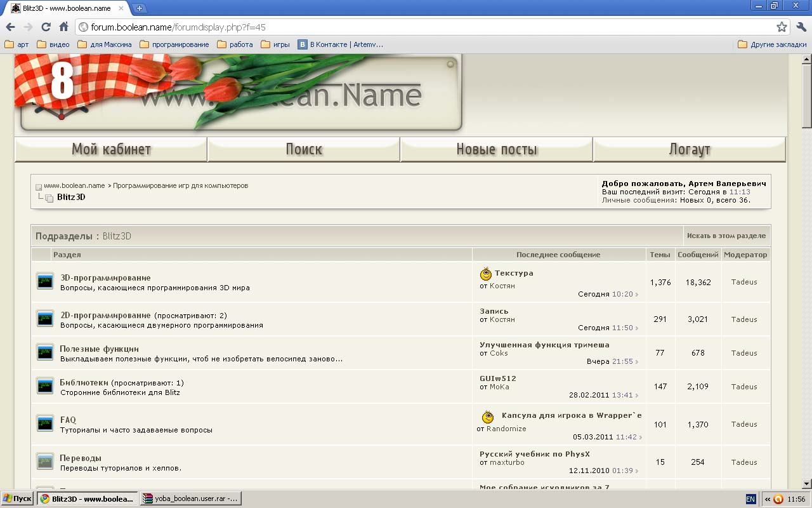Click the smiley icon next to Текстура
The image size is (812, 508).
coord(486,274)
